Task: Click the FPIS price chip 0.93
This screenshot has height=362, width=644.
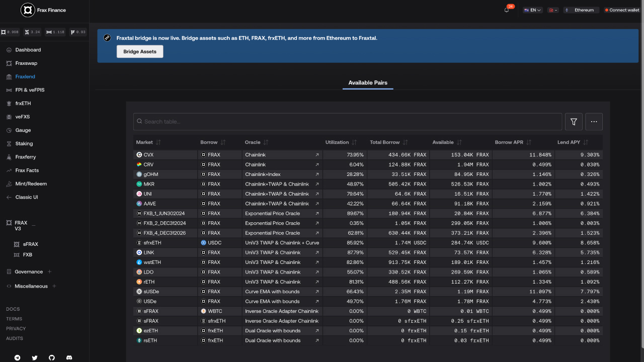Action: click(77, 32)
